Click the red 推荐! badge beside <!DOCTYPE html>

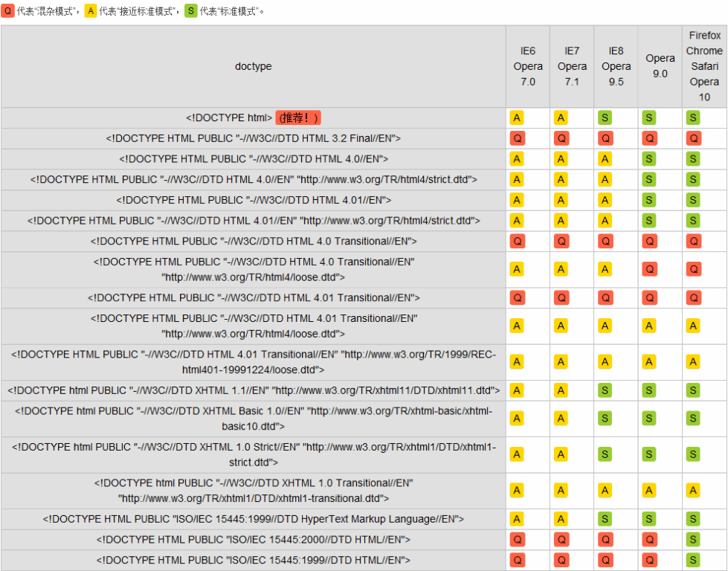pos(298,118)
